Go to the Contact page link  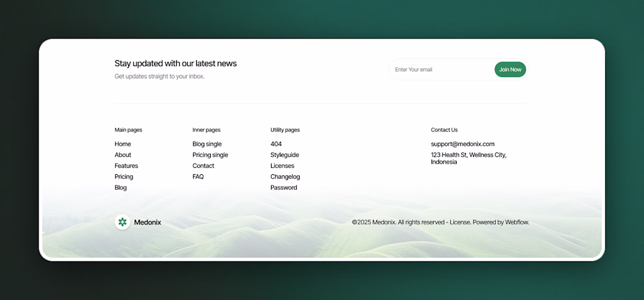point(203,166)
